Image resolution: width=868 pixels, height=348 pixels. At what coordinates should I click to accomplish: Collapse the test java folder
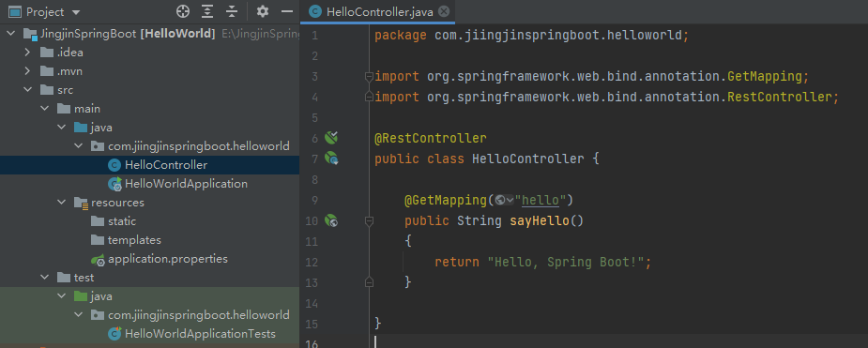click(61, 296)
